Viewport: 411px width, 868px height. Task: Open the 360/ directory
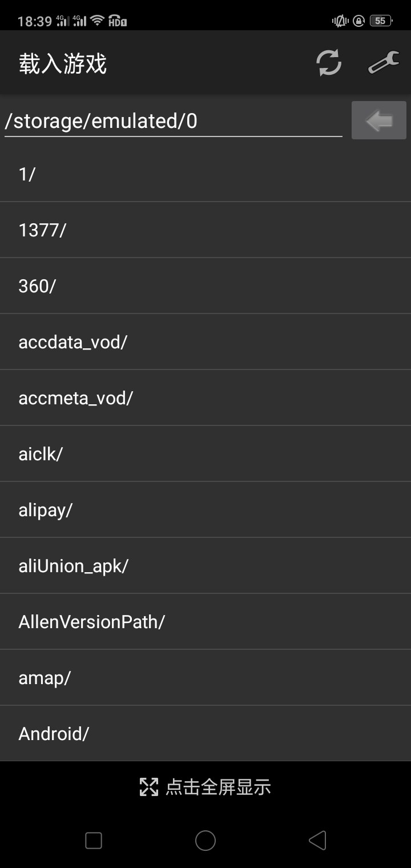205,286
